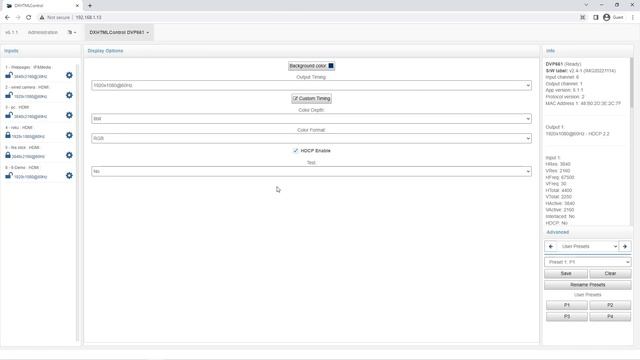Open settings gear for input 2 wired camera
640x360 pixels.
coord(69,95)
